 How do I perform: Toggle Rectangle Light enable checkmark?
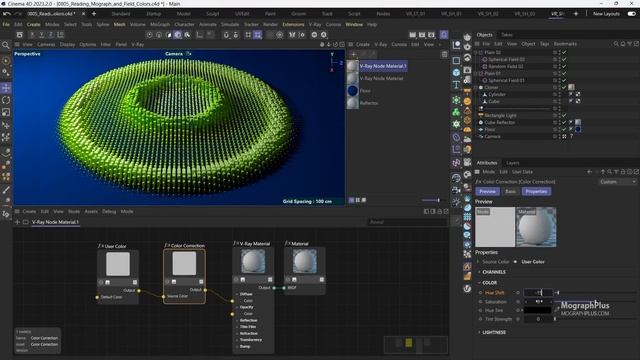[564, 116]
